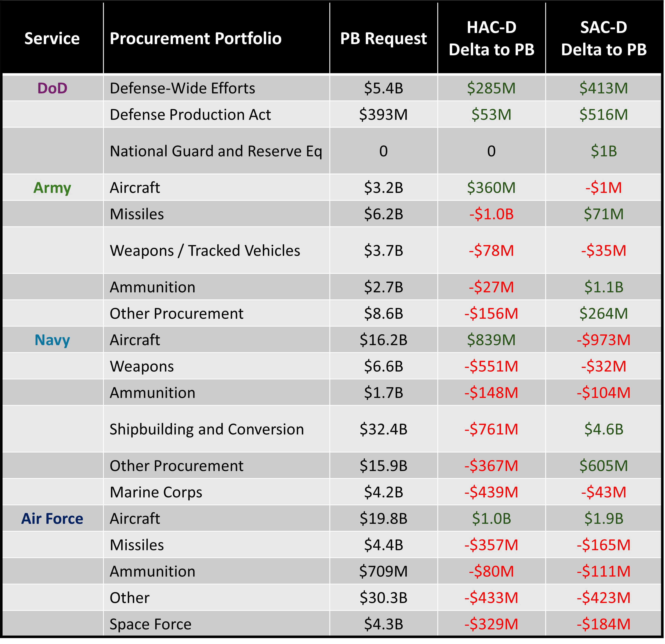This screenshot has height=644, width=665.
Task: Click the DoD service label
Action: (x=52, y=88)
